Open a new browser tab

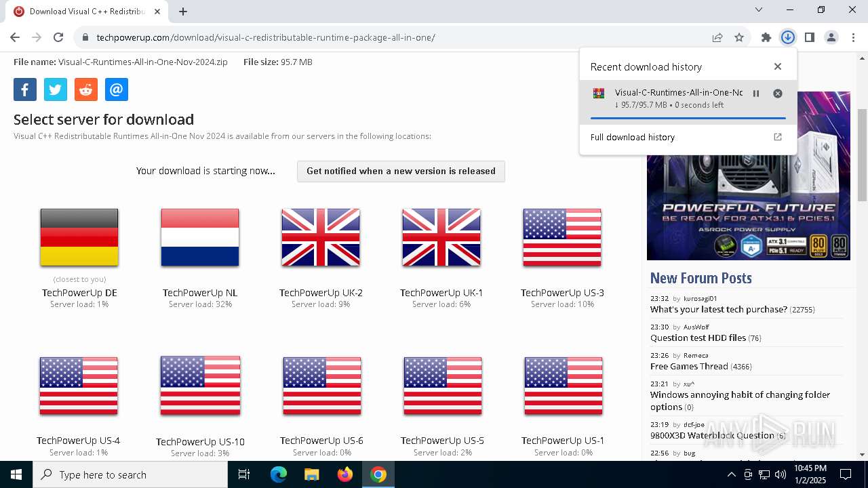(183, 11)
